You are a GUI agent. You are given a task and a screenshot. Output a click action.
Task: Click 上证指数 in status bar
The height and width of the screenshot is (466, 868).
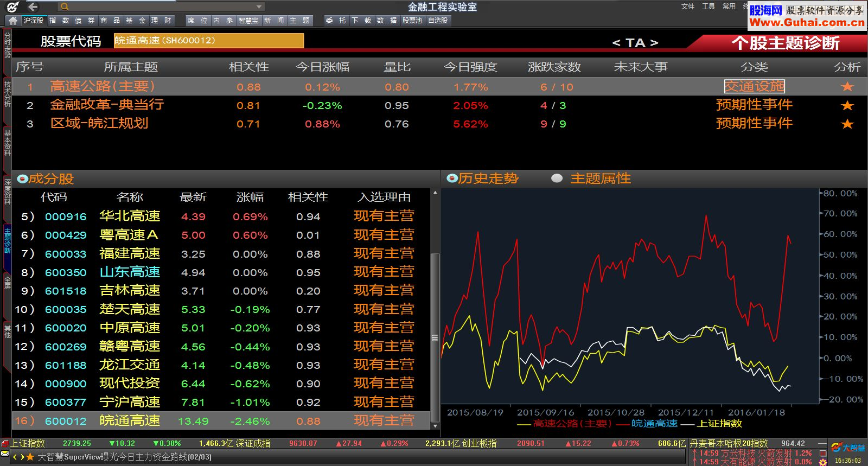(x=28, y=443)
